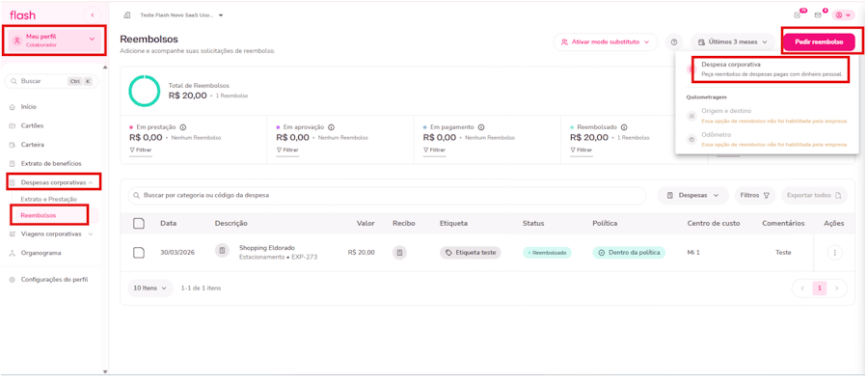Image resolution: width=868 pixels, height=385 pixels.
Task: Select Reembolsos submenu item
Action: pyautogui.click(x=38, y=215)
